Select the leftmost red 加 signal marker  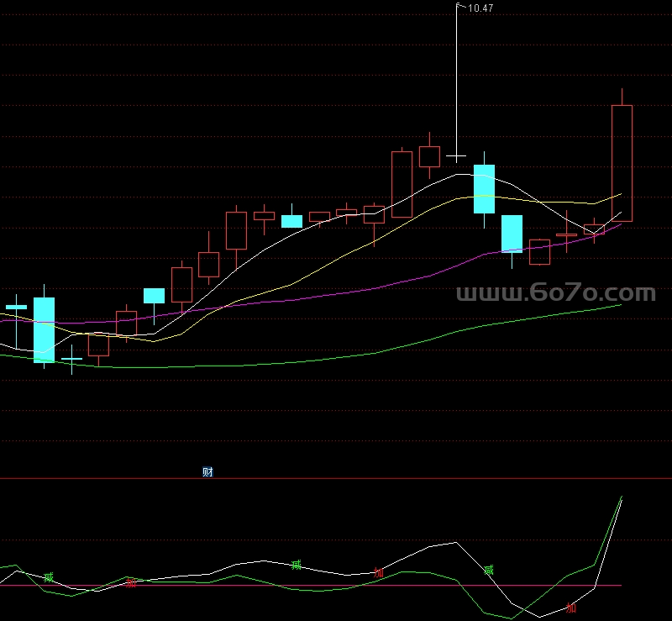coord(130,582)
